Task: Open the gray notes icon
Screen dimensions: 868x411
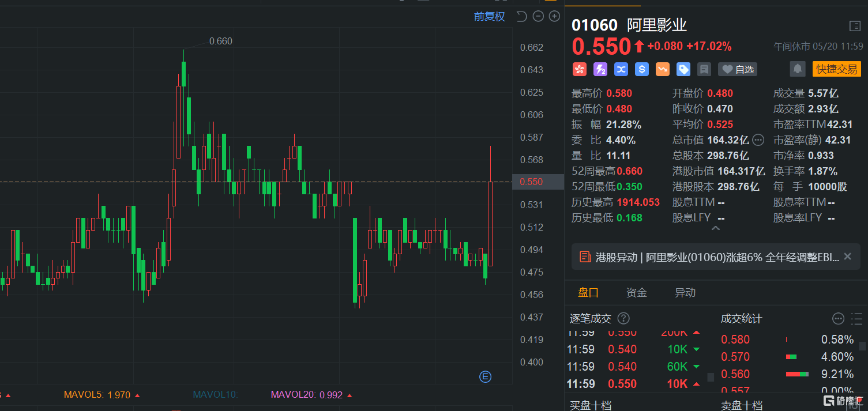Action: coord(704,69)
